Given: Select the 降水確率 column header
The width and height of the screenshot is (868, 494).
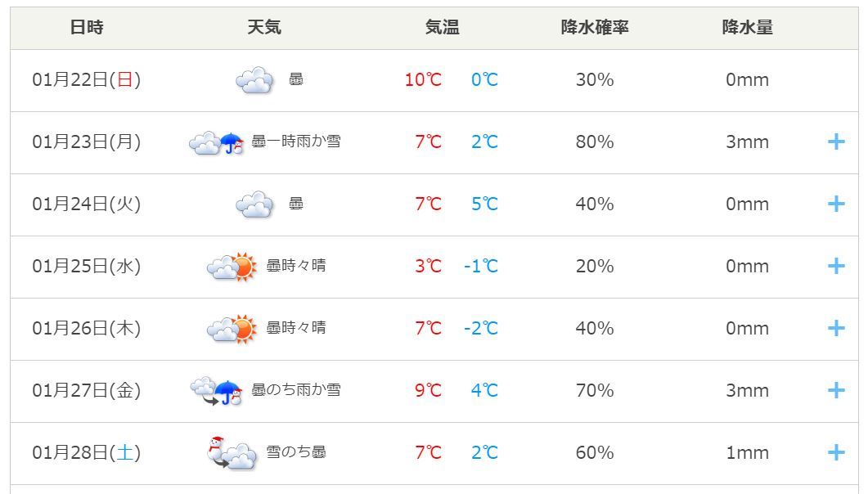Looking at the screenshot, I should point(595,28).
